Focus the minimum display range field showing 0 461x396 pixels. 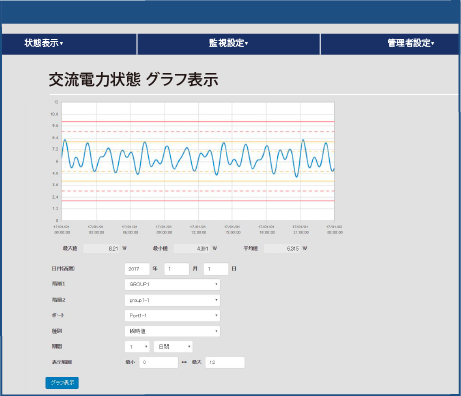point(159,362)
